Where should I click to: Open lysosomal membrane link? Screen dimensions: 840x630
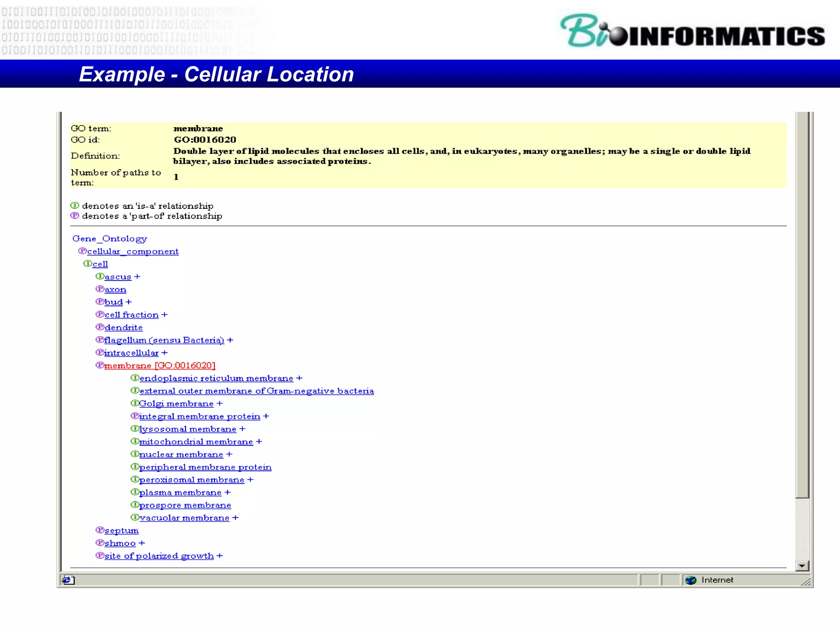click(x=188, y=429)
